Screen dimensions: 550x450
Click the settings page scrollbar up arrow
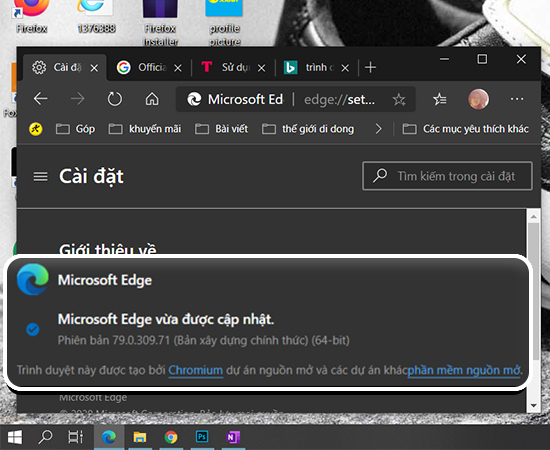[534, 217]
